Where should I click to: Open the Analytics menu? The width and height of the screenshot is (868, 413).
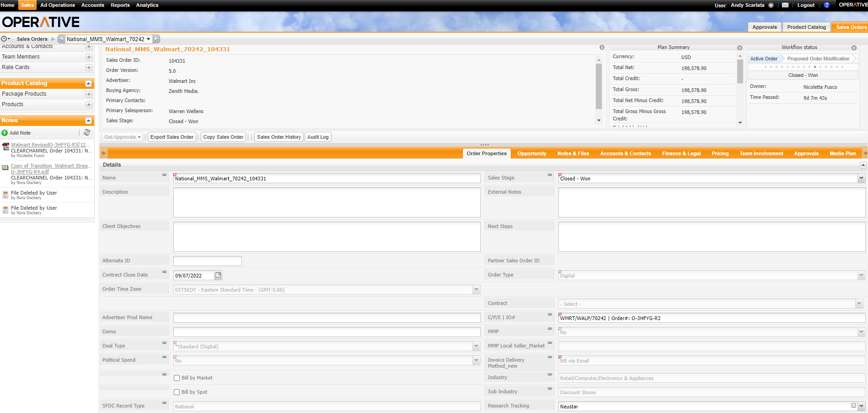pos(147,5)
